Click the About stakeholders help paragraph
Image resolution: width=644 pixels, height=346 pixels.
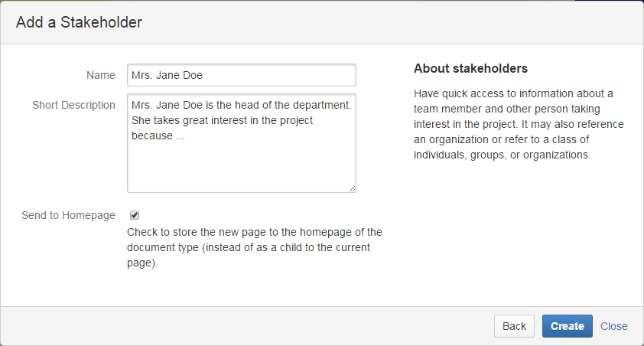519,124
